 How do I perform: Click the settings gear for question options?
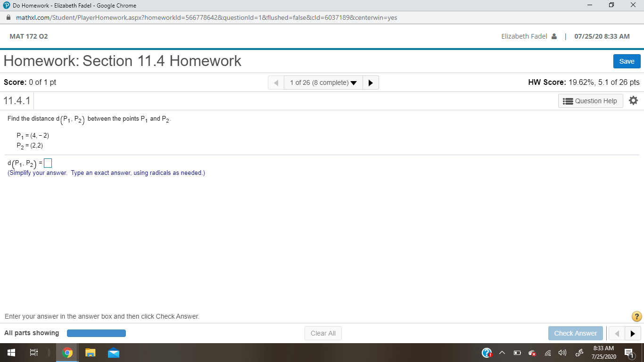click(x=633, y=100)
